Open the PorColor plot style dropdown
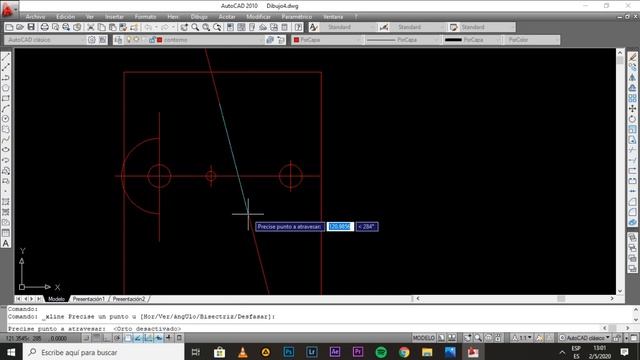This screenshot has height=360, width=640. coord(532,40)
